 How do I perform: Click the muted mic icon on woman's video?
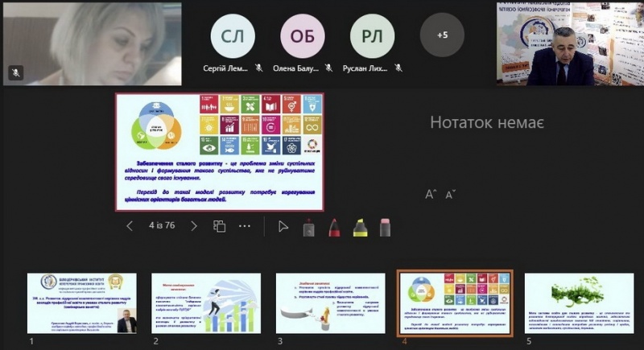[15, 73]
